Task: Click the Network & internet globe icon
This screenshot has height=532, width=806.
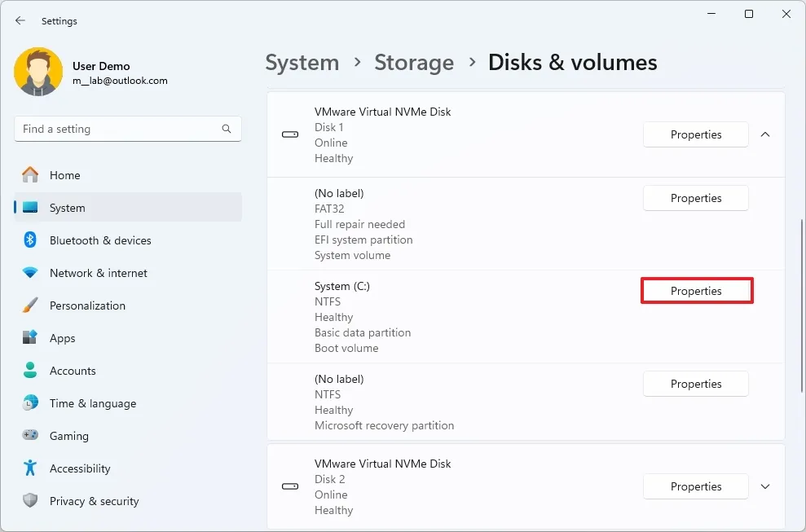Action: tap(31, 273)
